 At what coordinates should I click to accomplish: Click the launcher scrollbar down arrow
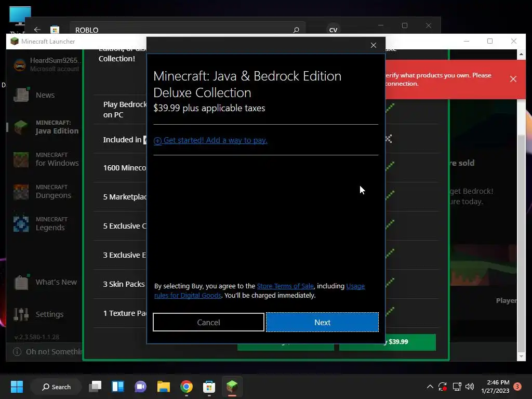click(521, 356)
